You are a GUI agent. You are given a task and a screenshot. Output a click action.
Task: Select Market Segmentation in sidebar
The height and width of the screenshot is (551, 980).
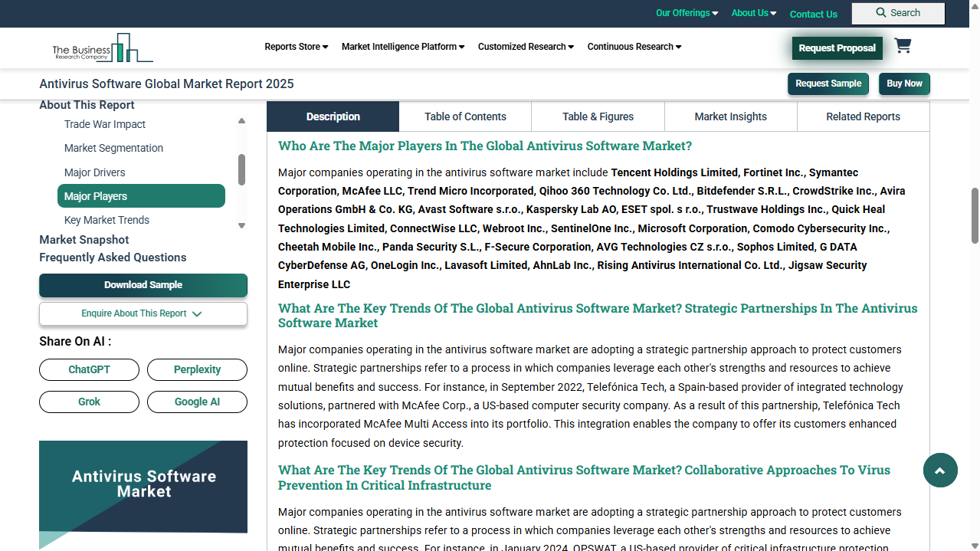coord(113,148)
